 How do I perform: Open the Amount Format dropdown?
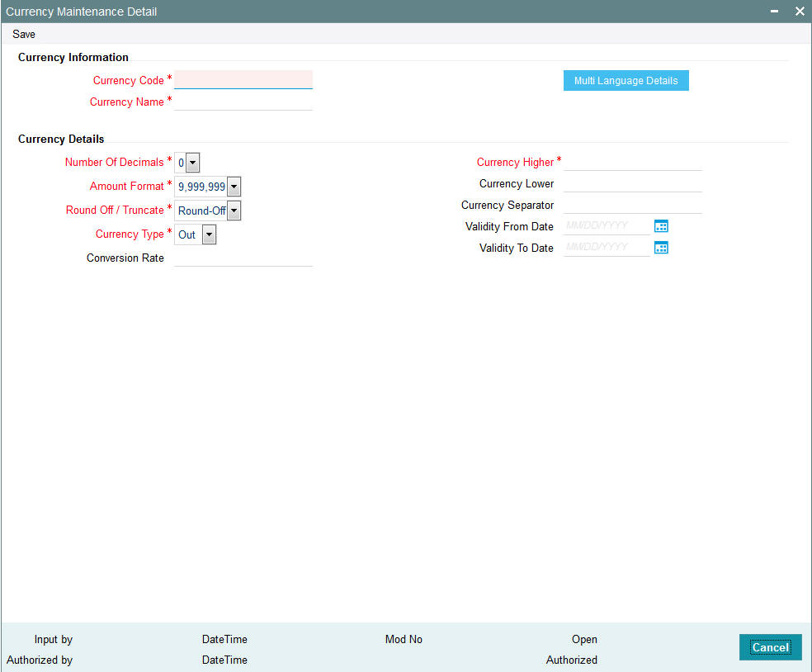(x=234, y=187)
